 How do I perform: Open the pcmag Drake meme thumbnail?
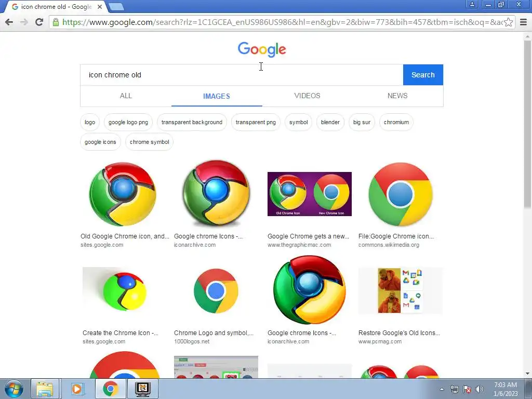point(401,291)
